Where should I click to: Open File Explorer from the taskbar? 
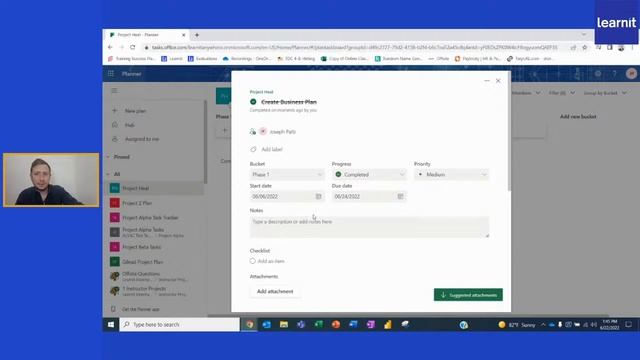[x=284, y=324]
